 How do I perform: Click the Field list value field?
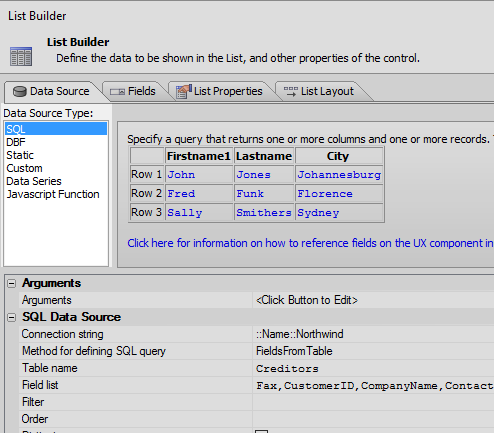[x=373, y=385]
